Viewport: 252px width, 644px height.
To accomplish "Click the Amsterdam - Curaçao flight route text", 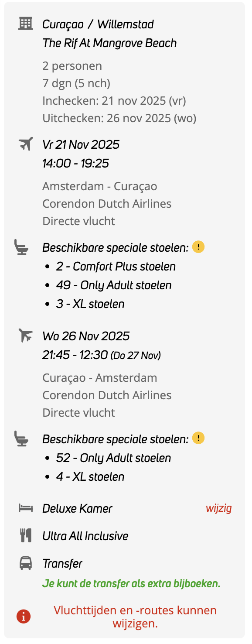I will (101, 186).
